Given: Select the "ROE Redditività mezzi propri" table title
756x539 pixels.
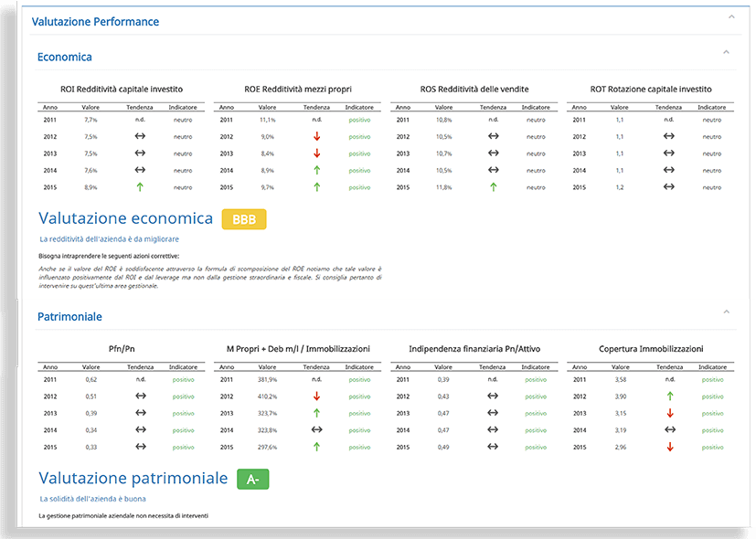Looking at the screenshot, I should [298, 90].
